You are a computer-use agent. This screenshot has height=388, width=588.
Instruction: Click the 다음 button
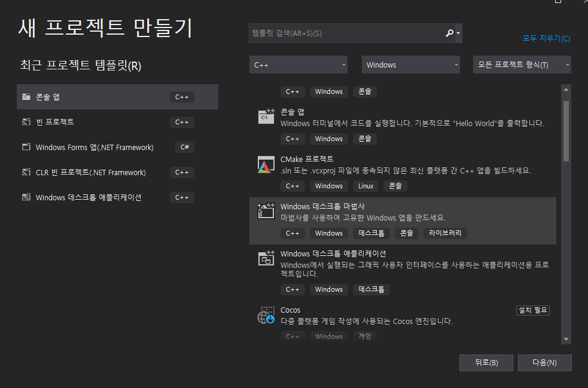click(544, 362)
